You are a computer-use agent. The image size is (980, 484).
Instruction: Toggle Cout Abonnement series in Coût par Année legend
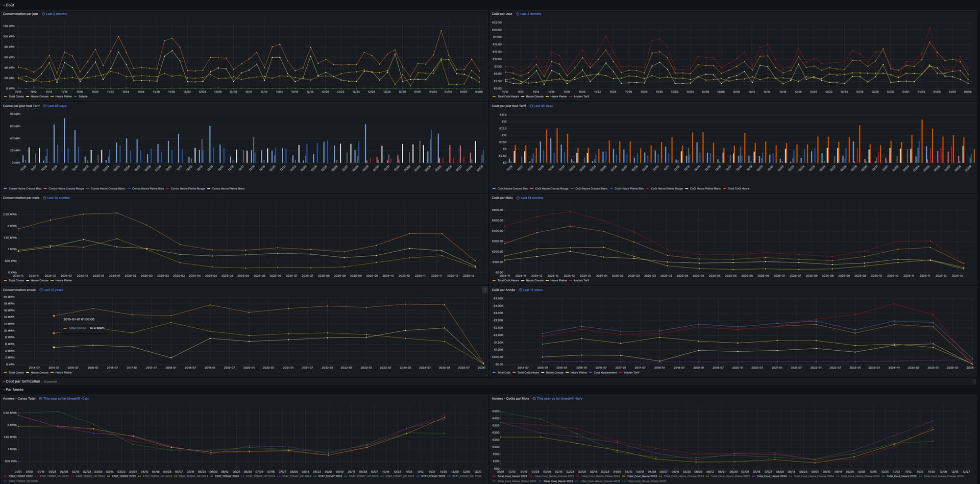605,373
